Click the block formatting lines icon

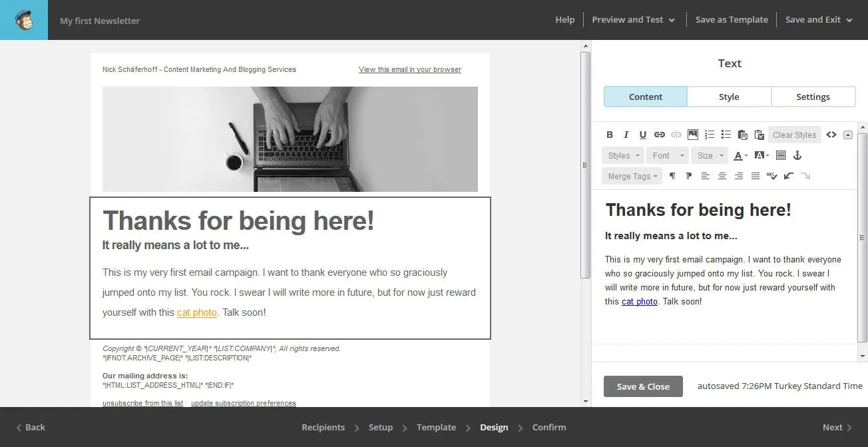[781, 155]
